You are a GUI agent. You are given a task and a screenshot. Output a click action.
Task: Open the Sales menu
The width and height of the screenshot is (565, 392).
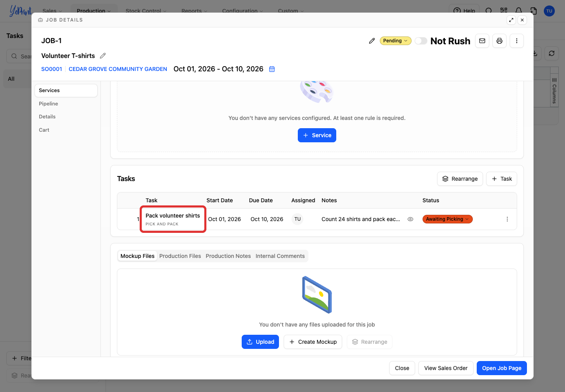[x=52, y=11]
